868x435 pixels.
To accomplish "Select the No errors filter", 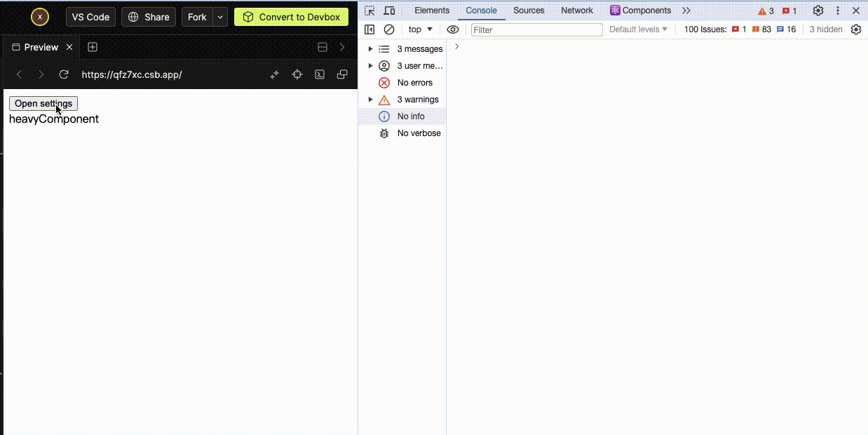I will click(x=414, y=82).
